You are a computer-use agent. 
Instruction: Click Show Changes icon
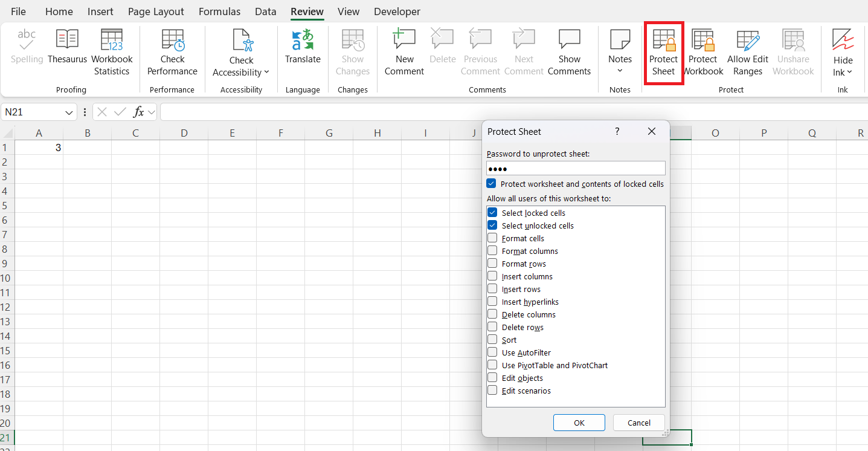[353, 39]
